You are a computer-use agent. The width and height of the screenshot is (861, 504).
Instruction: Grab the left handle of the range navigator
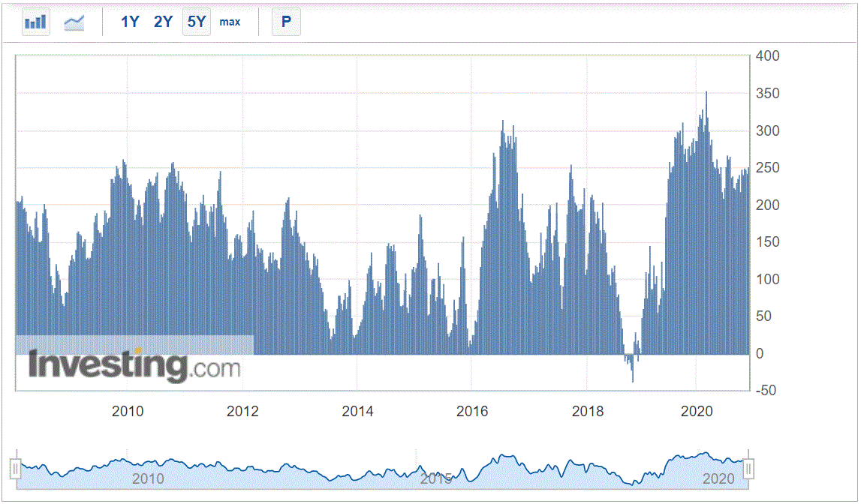(x=14, y=469)
